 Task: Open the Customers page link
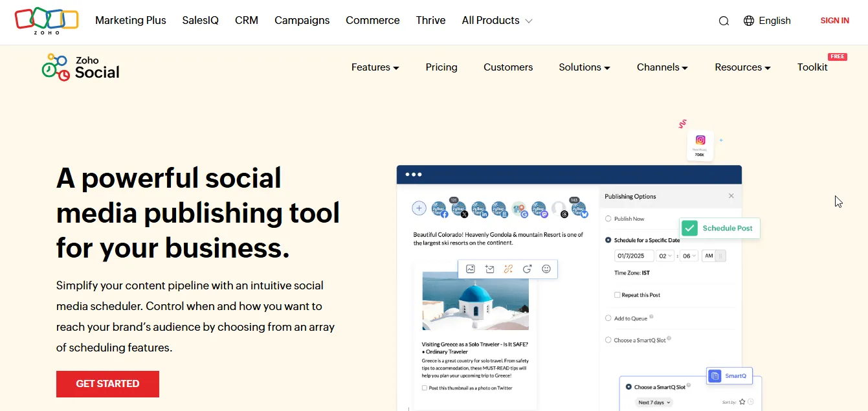tap(508, 67)
